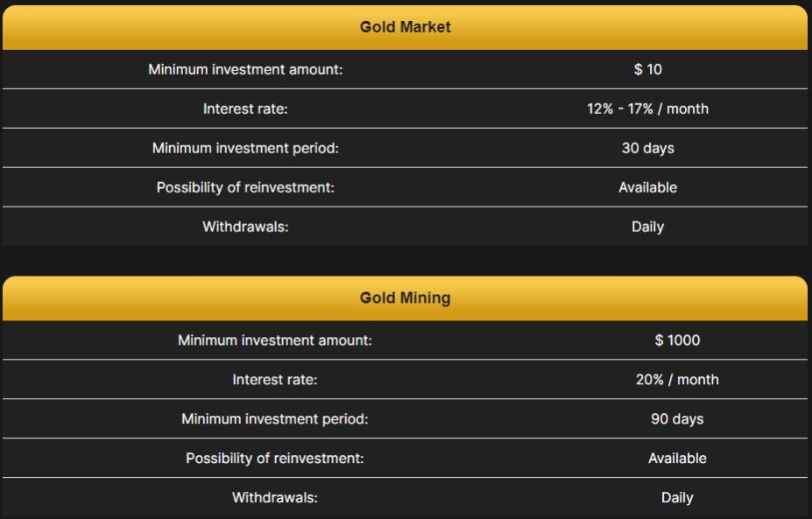Select the 30 days investment period
Screen dimensions: 812x519
tap(647, 148)
